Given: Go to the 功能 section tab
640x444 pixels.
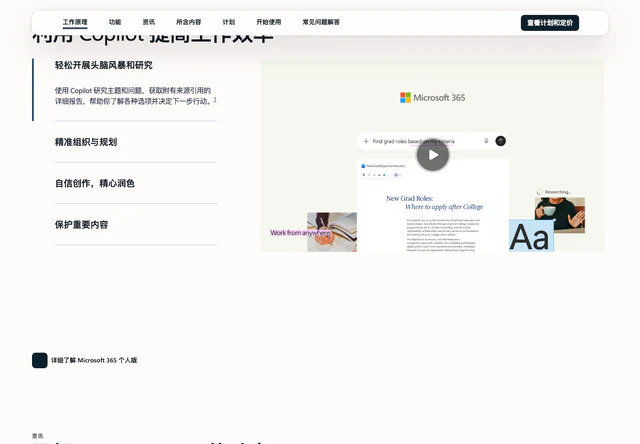Looking at the screenshot, I should 115,22.
